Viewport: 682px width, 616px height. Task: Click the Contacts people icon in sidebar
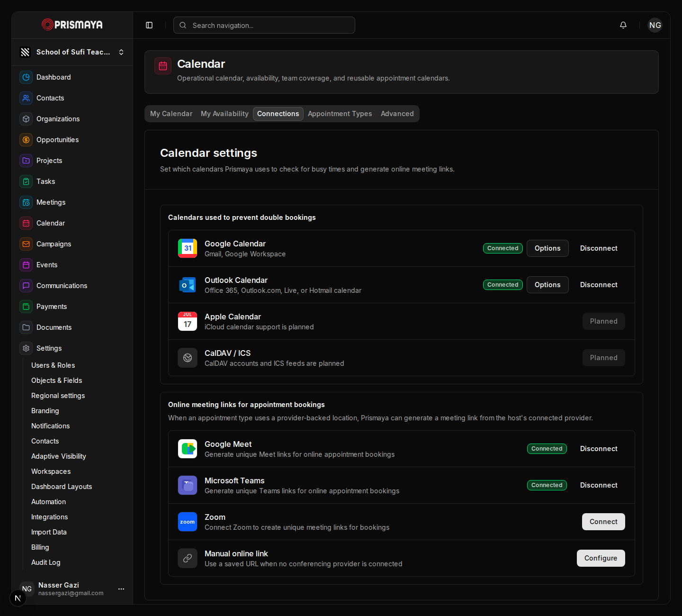click(x=26, y=98)
